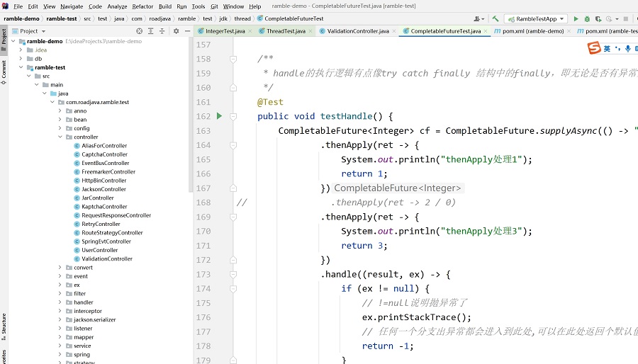This screenshot has height=364, width=638.
Task: Toggle Sogou English/Chinese mode character
Action: [607, 49]
